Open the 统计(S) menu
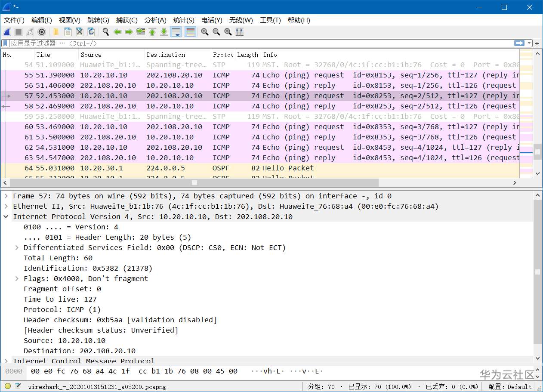 184,20
